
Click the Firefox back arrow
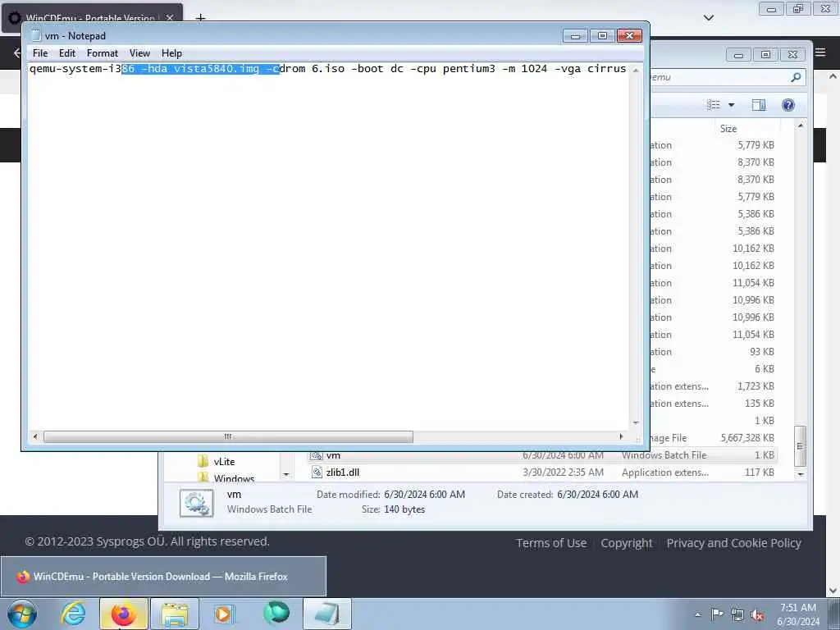click(x=17, y=52)
